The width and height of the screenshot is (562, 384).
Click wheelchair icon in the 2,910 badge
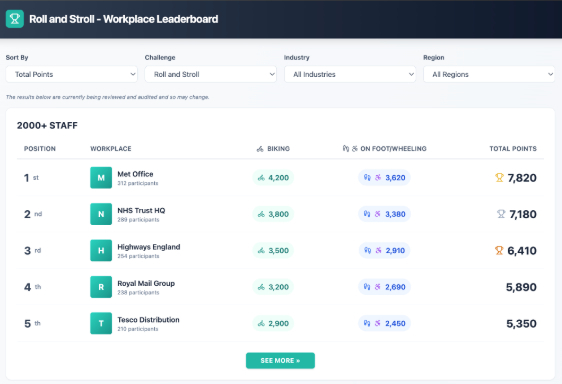[x=378, y=250]
